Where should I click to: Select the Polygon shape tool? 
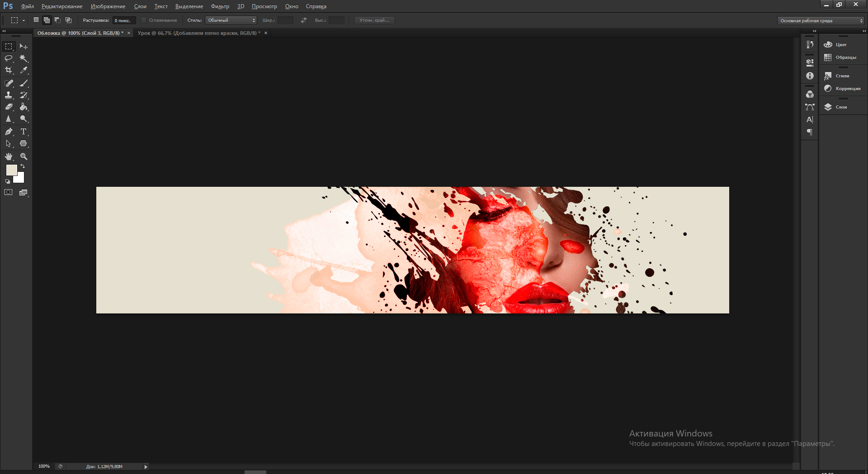24,143
